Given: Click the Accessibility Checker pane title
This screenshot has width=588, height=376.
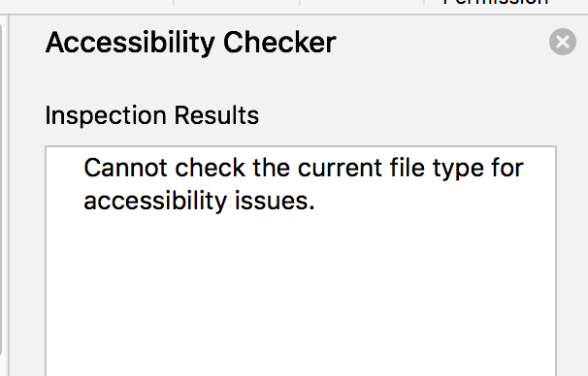Looking at the screenshot, I should click(x=190, y=43).
